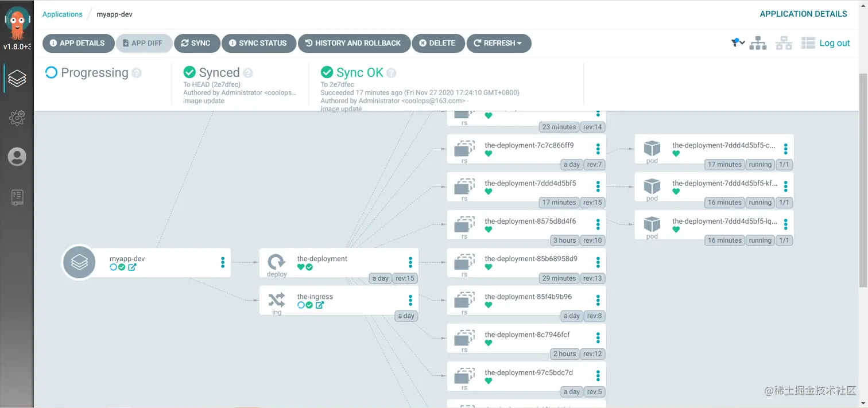Open menu of the-deployment-7ddd4d5bf5 replicaset
Viewport: 868px width, 408px height.
tap(598, 186)
